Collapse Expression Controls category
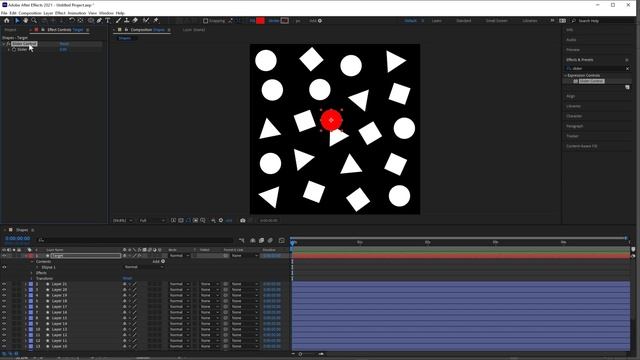The width and height of the screenshot is (640, 360). click(566, 76)
